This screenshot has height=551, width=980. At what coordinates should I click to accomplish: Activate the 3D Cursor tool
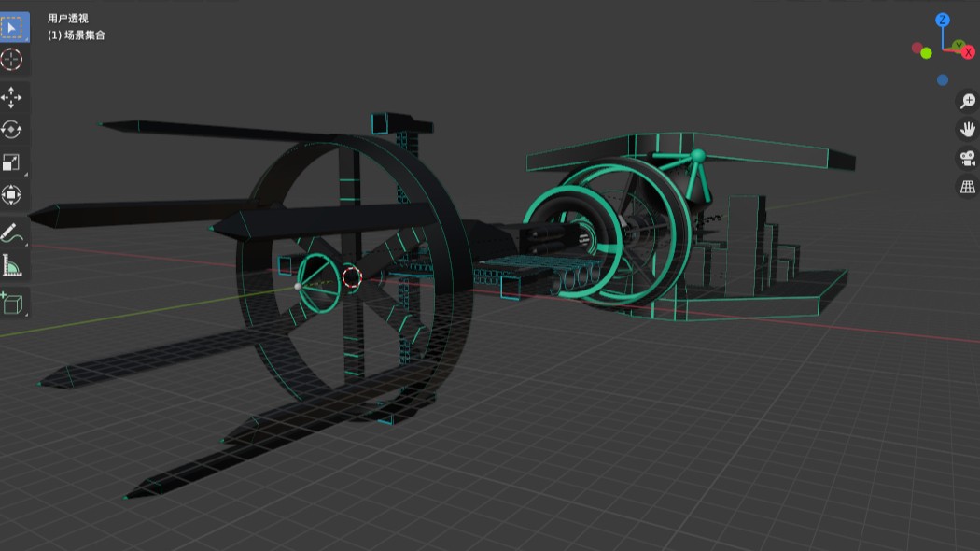12,60
